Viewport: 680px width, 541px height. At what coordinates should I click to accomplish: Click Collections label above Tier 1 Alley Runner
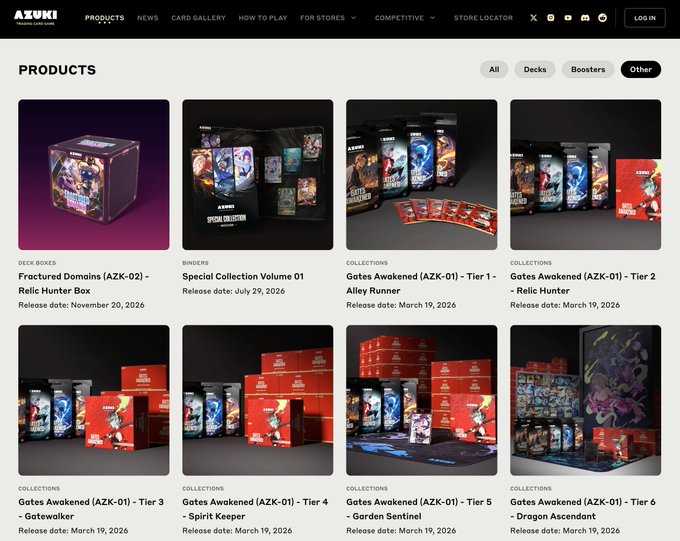pyautogui.click(x=367, y=263)
